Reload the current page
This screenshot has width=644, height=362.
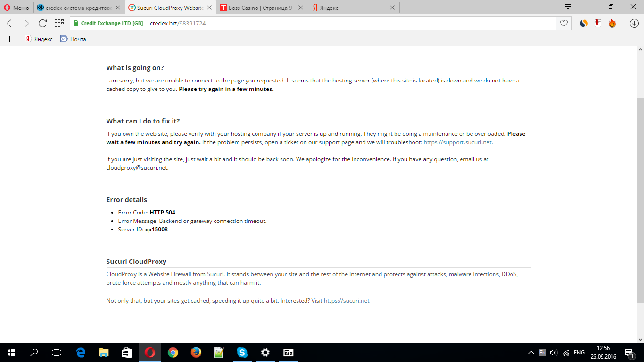tap(42, 23)
